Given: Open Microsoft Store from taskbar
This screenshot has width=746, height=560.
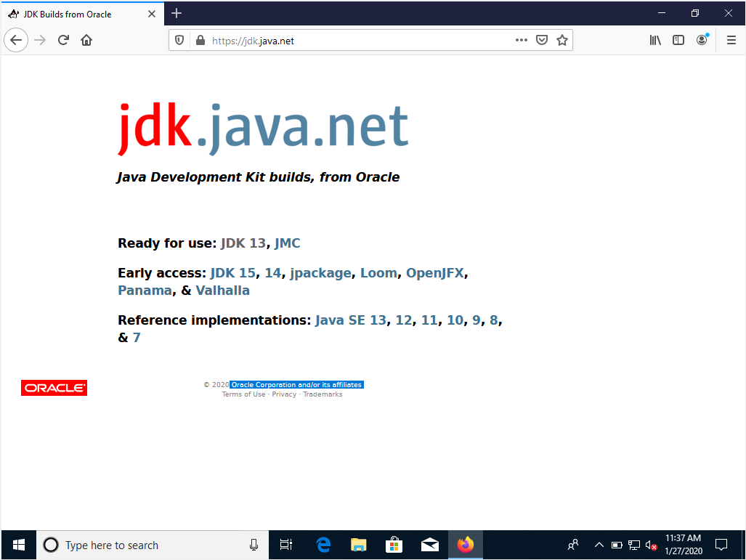Looking at the screenshot, I should pos(394,545).
